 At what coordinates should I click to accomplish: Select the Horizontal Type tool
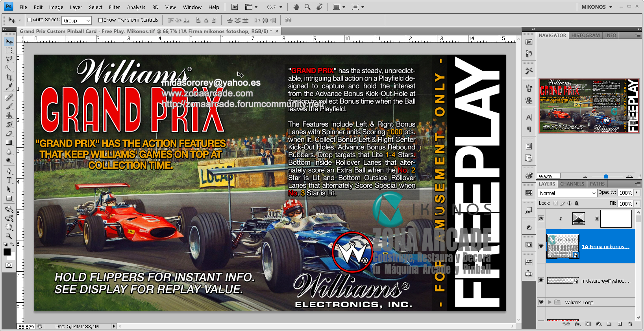click(x=9, y=180)
